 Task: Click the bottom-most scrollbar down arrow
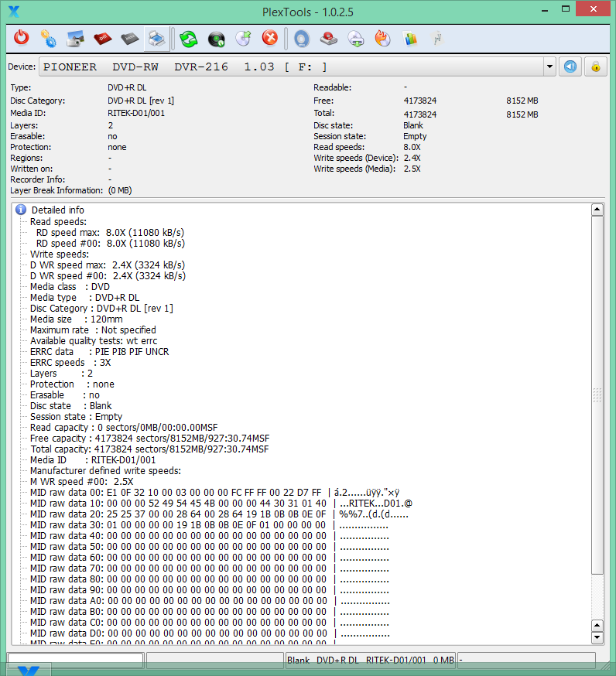[597, 637]
